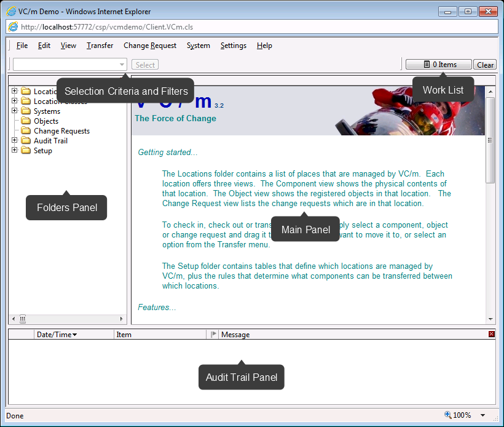Click the Objects folder icon
The image size is (504, 427).
[26, 121]
